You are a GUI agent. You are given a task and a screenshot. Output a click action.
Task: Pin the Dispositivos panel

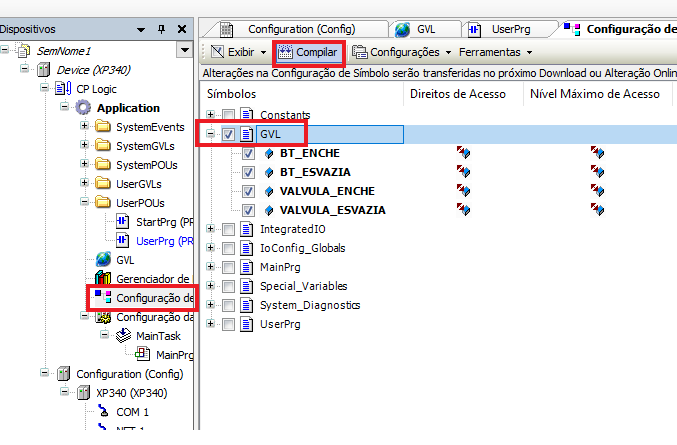(164, 30)
